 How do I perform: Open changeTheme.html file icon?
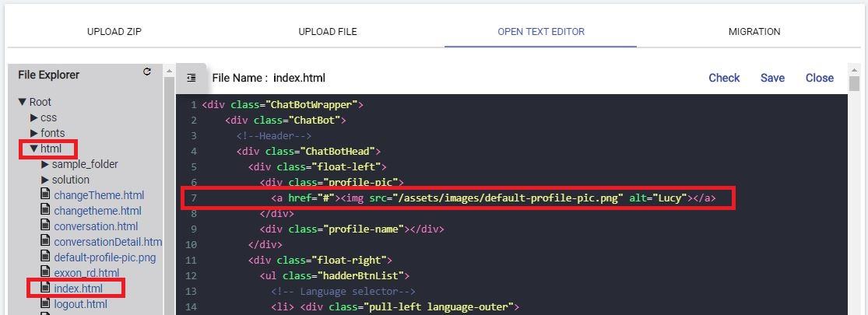coord(45,194)
